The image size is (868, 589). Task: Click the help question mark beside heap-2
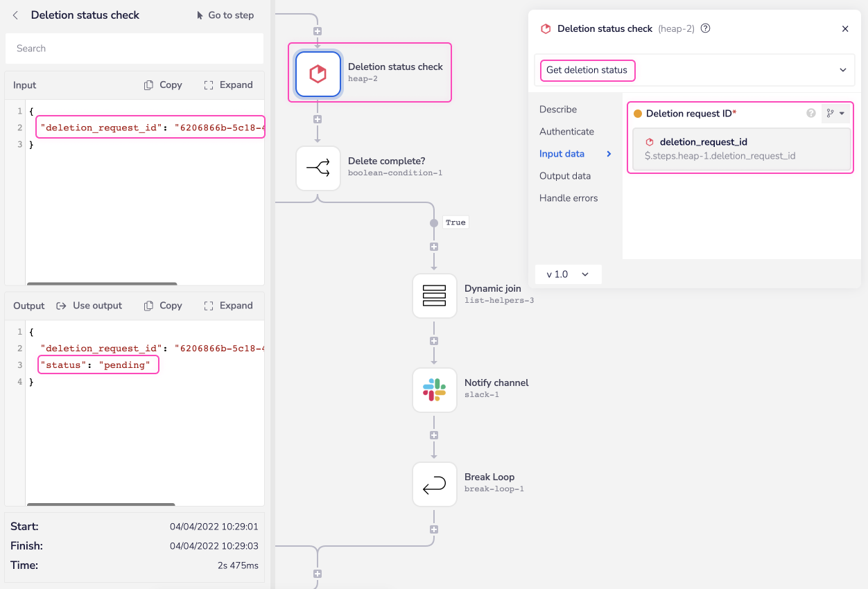pos(706,29)
